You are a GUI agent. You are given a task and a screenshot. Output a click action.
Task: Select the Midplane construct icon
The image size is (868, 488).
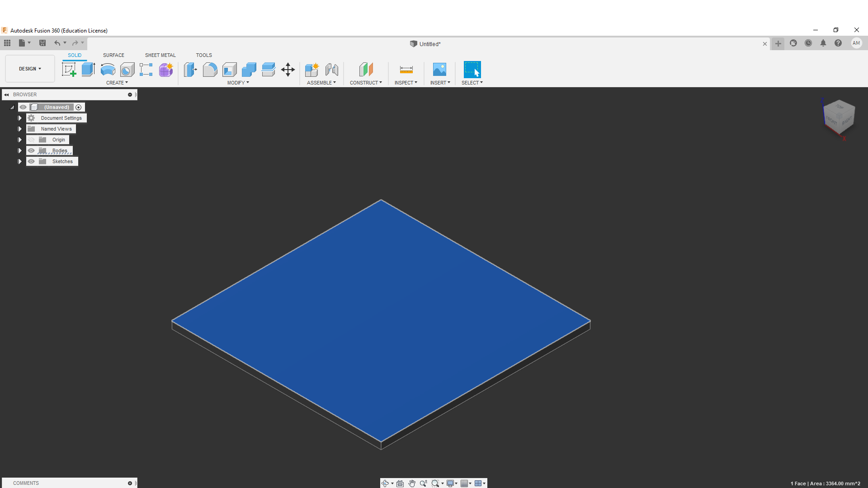(x=366, y=70)
